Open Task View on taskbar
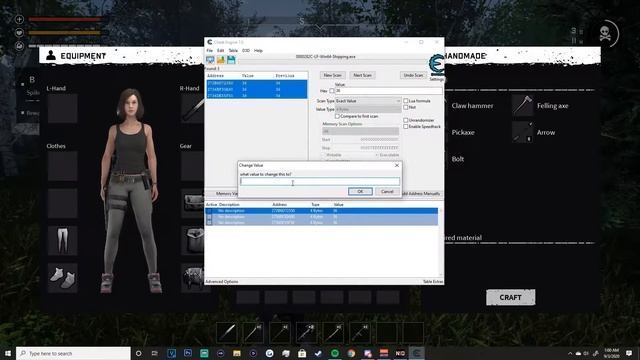 click(155, 353)
